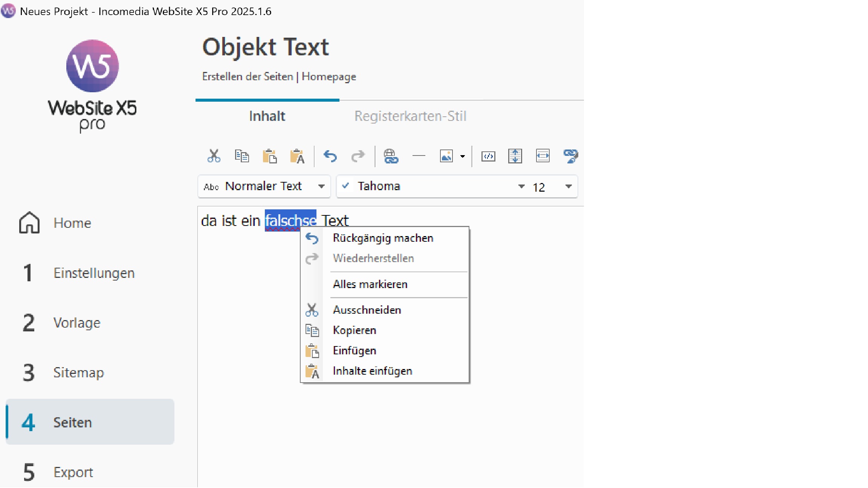This screenshot has width=868, height=488.
Task: Click the paste-special clipboard A toolbar icon
Action: click(x=297, y=156)
